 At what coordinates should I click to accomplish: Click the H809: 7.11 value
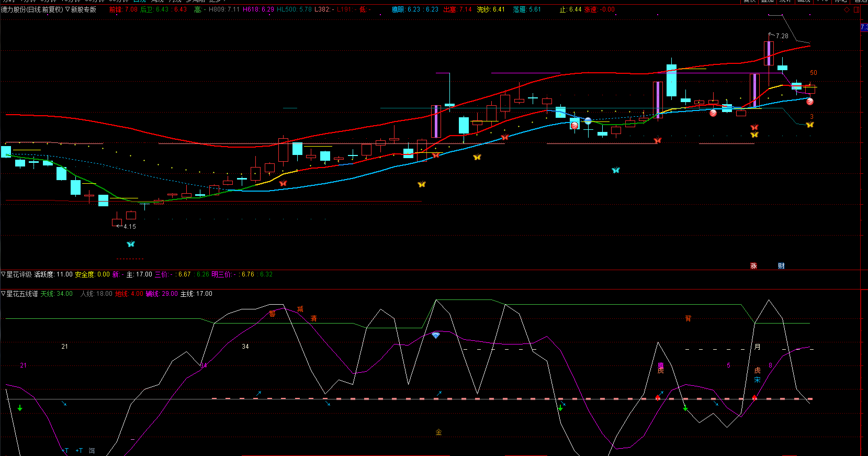coord(224,9)
